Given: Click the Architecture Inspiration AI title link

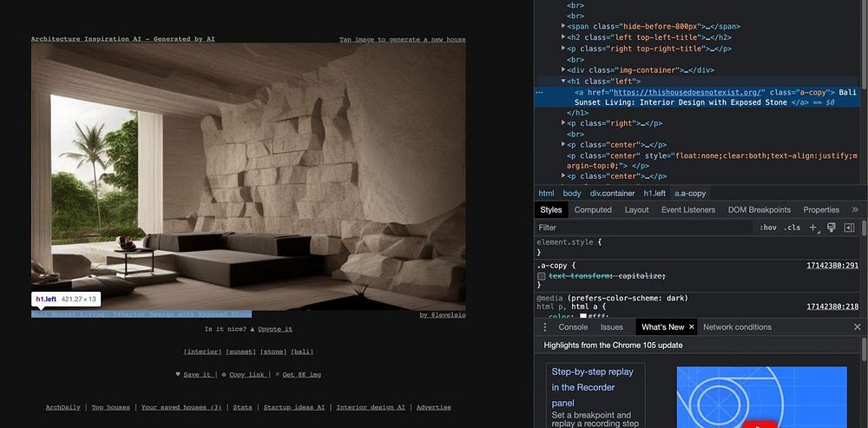Looking at the screenshot, I should (123, 39).
